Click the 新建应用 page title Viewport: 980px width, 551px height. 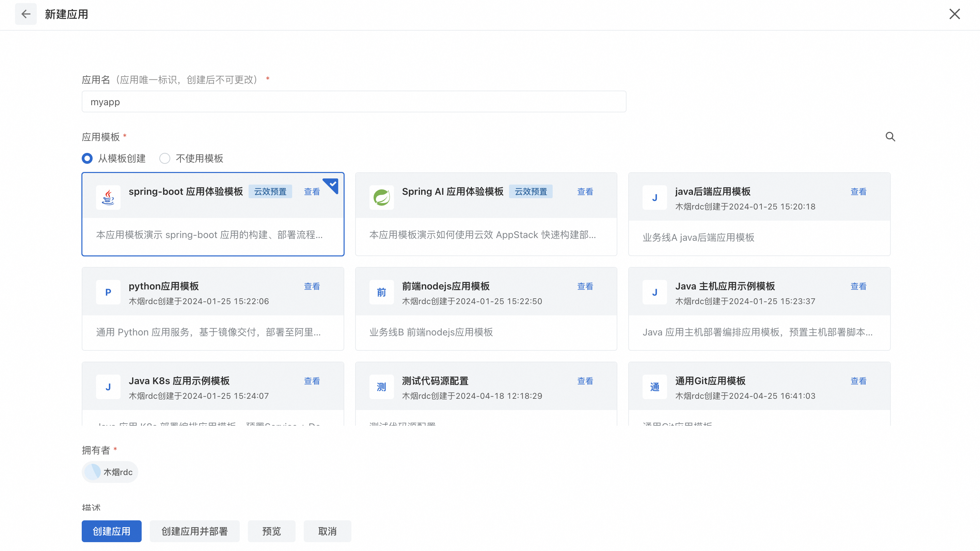coord(67,14)
